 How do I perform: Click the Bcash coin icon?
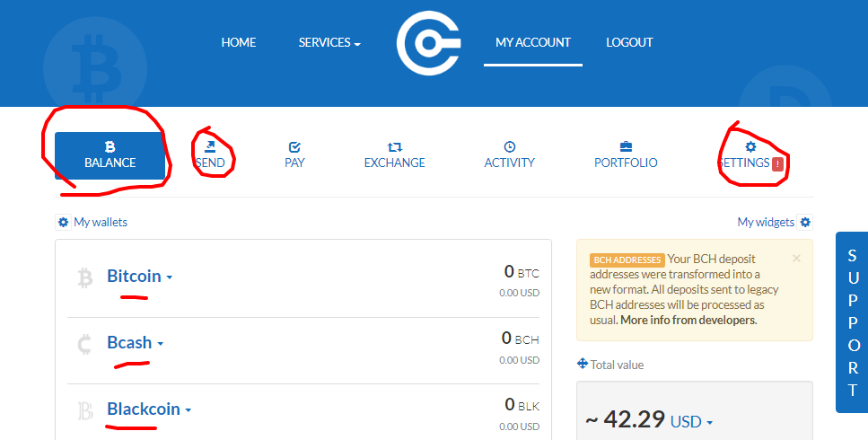(84, 344)
